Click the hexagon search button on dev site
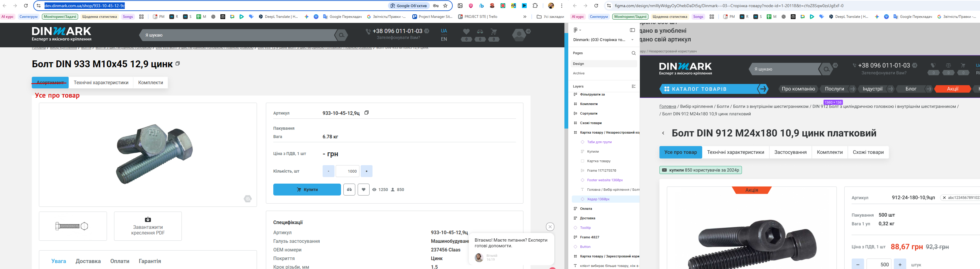The width and height of the screenshot is (980, 269). coord(341,35)
